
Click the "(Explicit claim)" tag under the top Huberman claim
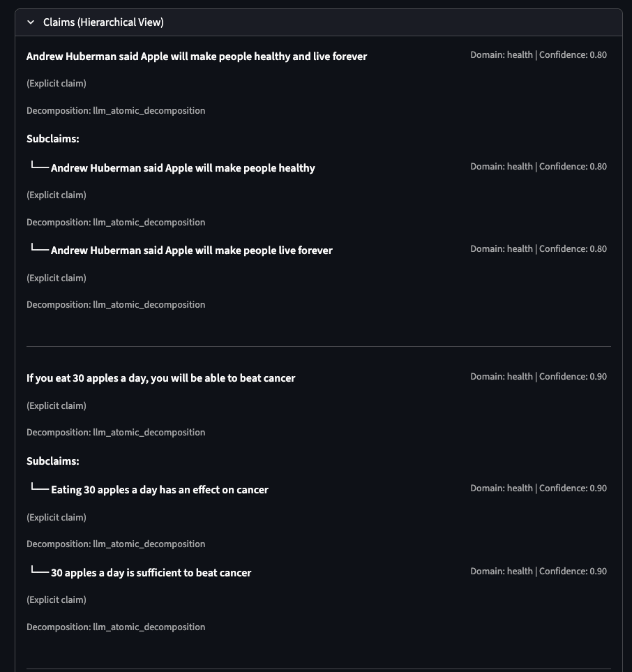click(57, 84)
